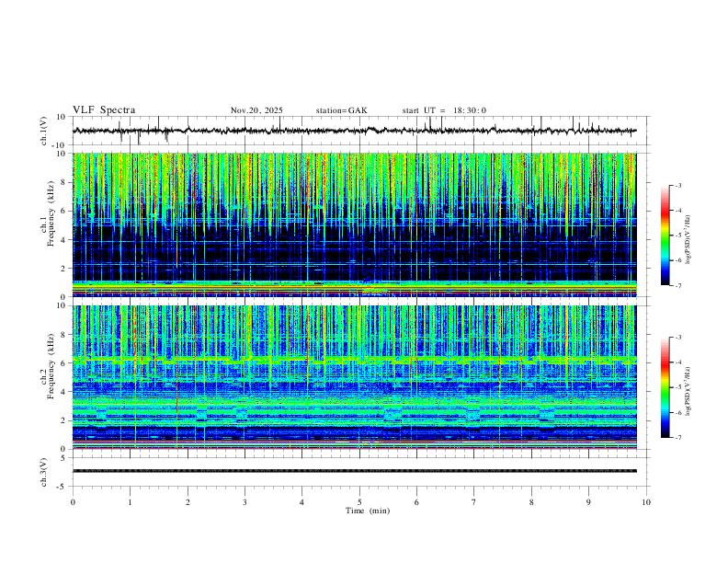This screenshot has height=563, width=728.
Task: Click the ch.1 color bar "log(PSD)" label
Action: coord(688,240)
